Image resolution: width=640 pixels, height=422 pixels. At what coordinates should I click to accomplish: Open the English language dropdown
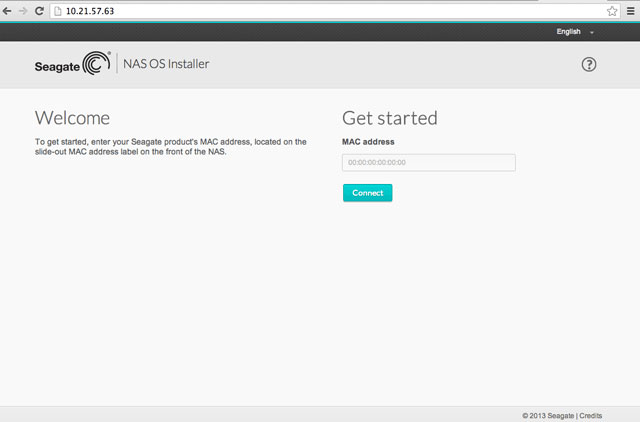[x=568, y=32]
